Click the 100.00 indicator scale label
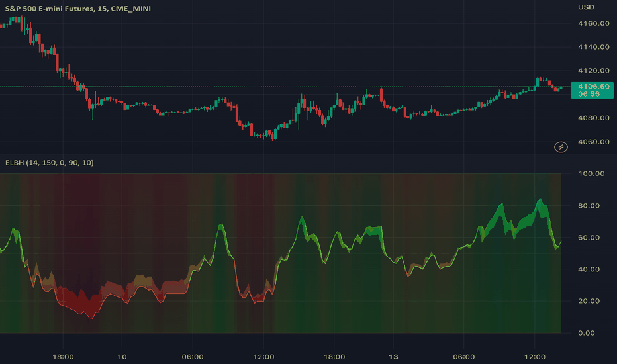 coord(591,173)
